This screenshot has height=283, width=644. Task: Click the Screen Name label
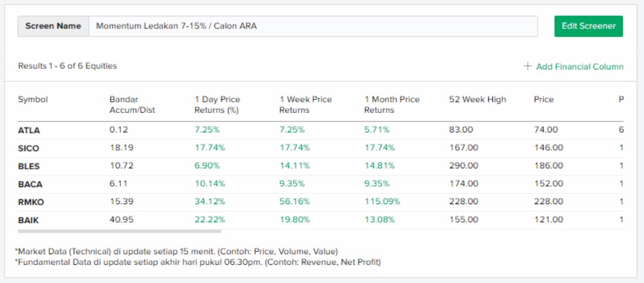click(53, 26)
